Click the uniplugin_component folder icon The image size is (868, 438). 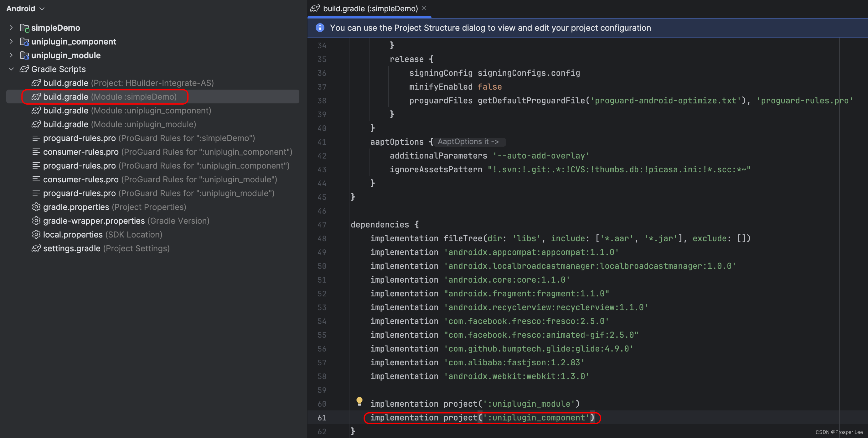pos(24,42)
